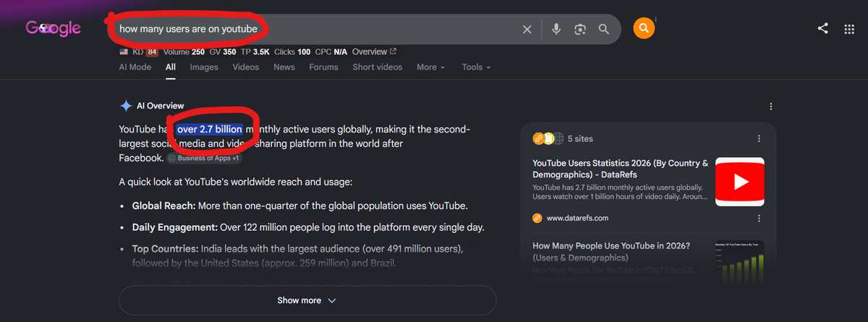Open the '5 sites' panel three-dot menu

759,138
